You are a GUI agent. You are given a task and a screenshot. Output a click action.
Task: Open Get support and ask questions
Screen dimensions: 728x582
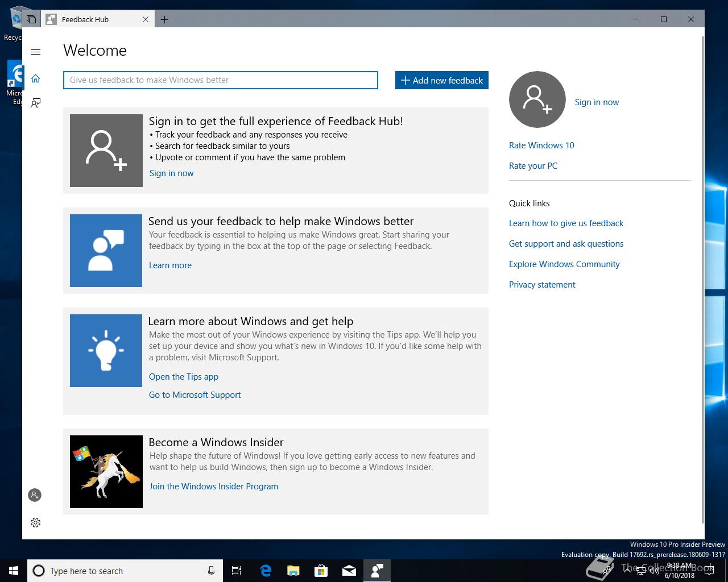point(566,244)
